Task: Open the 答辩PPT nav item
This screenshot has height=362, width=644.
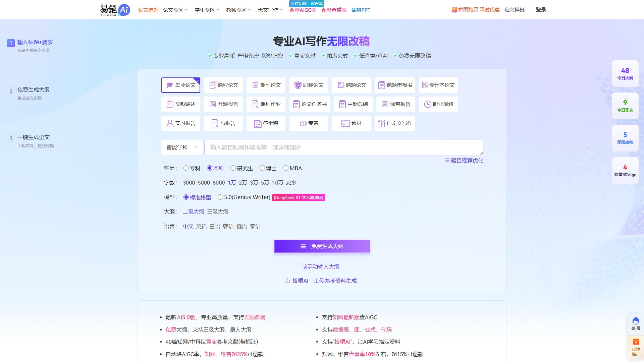Action: coord(361,10)
